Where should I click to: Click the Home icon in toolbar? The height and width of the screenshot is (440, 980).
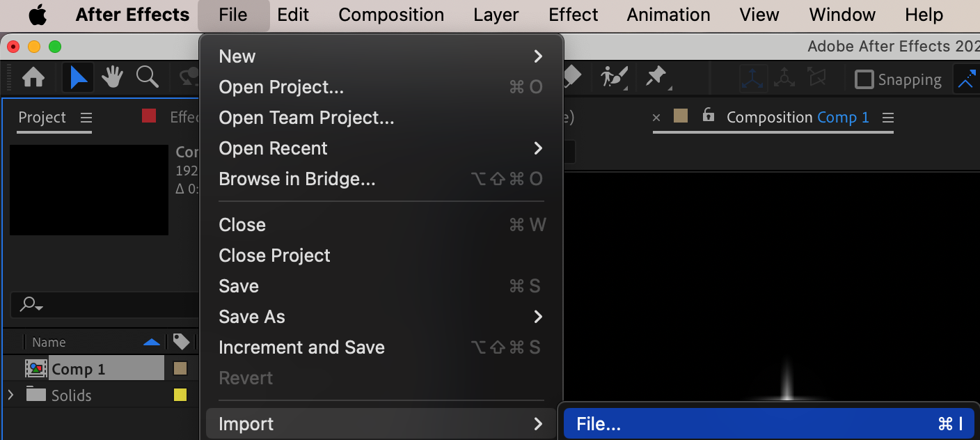point(33,78)
